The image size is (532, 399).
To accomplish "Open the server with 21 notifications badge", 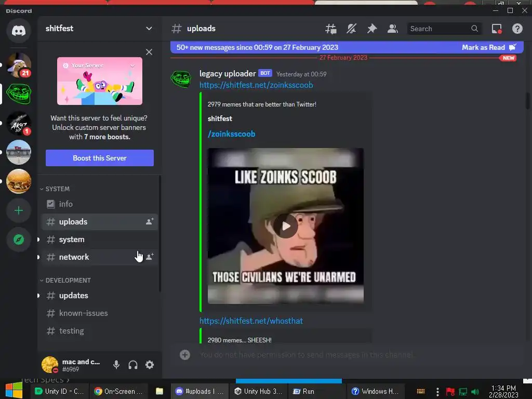I will 19,65.
